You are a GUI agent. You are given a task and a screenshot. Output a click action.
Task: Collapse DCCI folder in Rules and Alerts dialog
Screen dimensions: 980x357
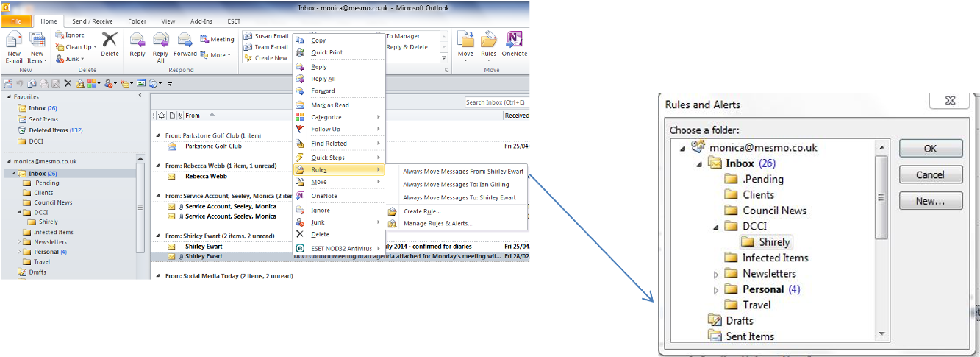[x=717, y=227]
